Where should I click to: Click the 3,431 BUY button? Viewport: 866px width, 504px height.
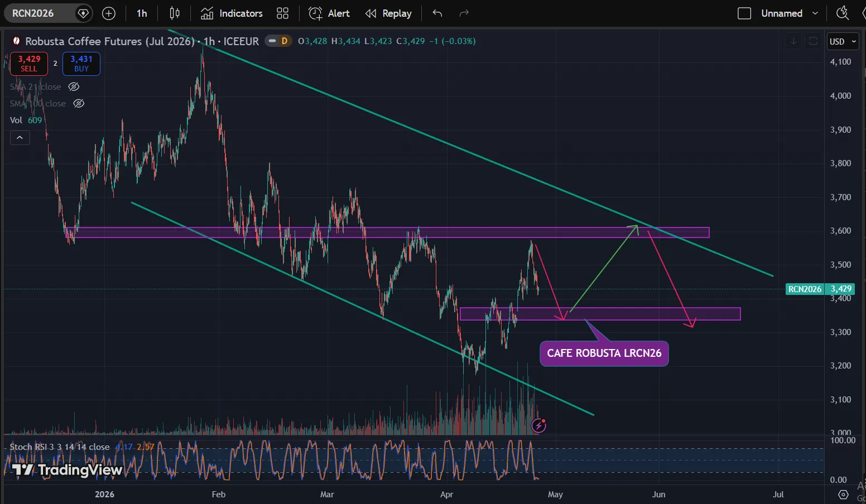pos(81,64)
